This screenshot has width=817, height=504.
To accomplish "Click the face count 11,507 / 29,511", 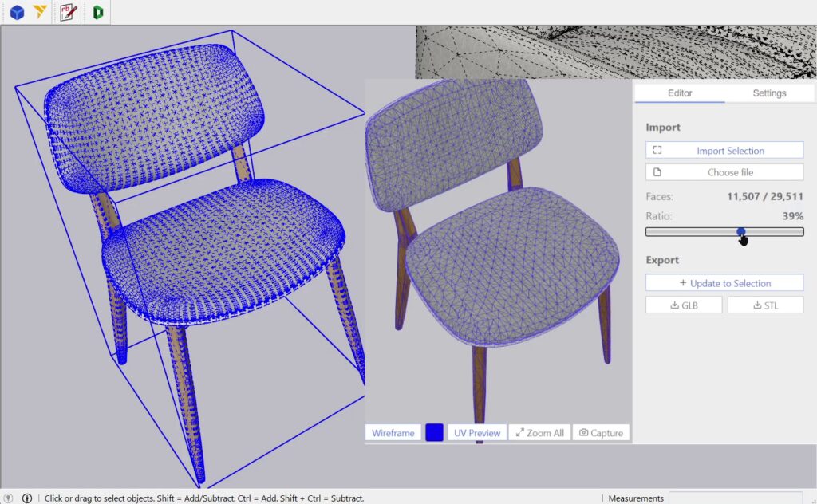I will 765,196.
